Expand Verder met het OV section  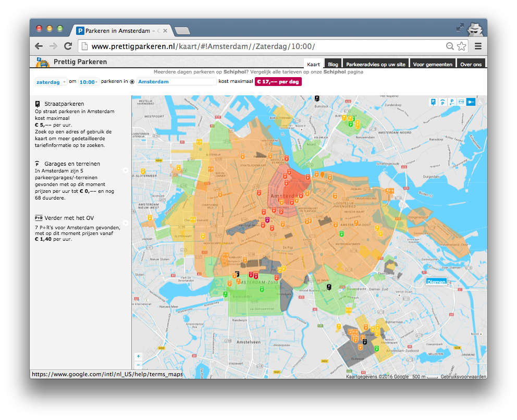(125, 223)
